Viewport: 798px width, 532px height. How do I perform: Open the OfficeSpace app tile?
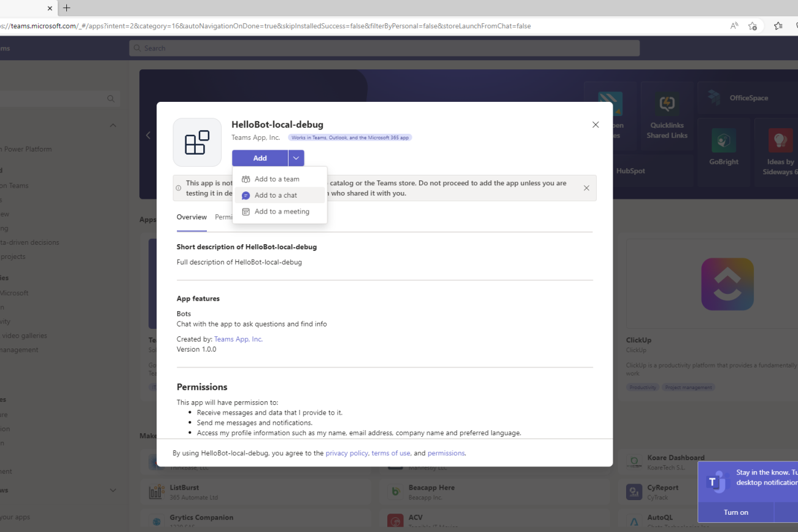[748, 98]
